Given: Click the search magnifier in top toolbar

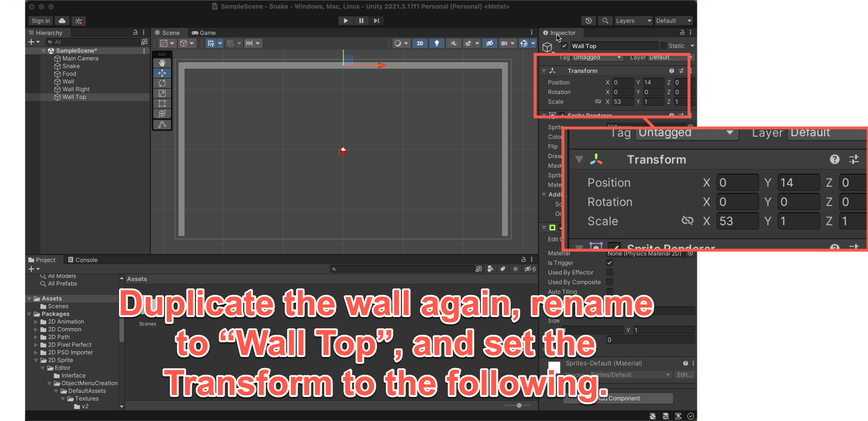Looking at the screenshot, I should (x=605, y=21).
